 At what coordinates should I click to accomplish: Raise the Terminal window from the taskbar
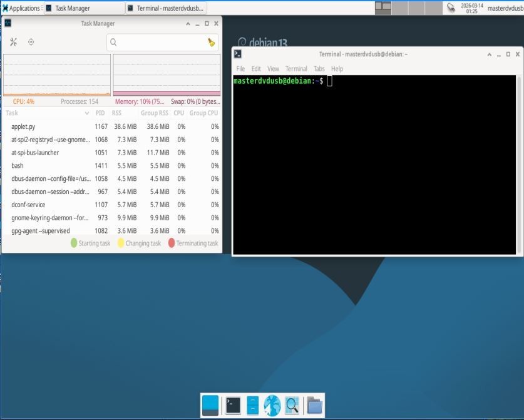[167, 8]
